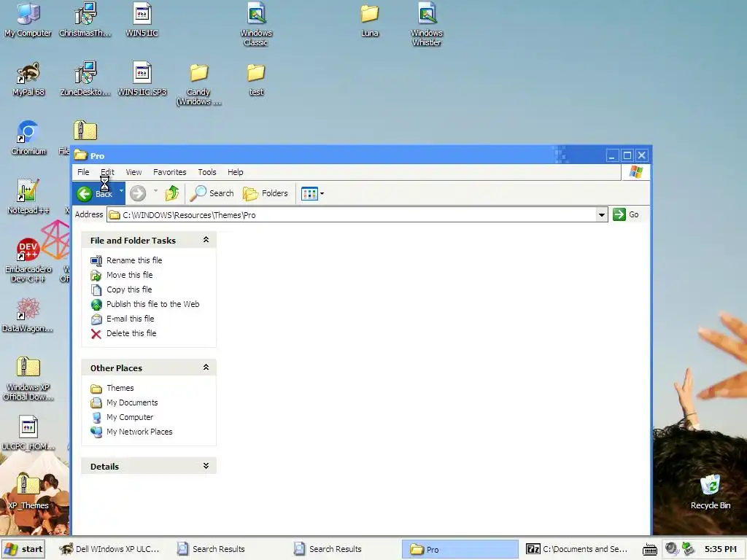The height and width of the screenshot is (560, 747).
Task: Go up one folder level
Action: click(172, 193)
